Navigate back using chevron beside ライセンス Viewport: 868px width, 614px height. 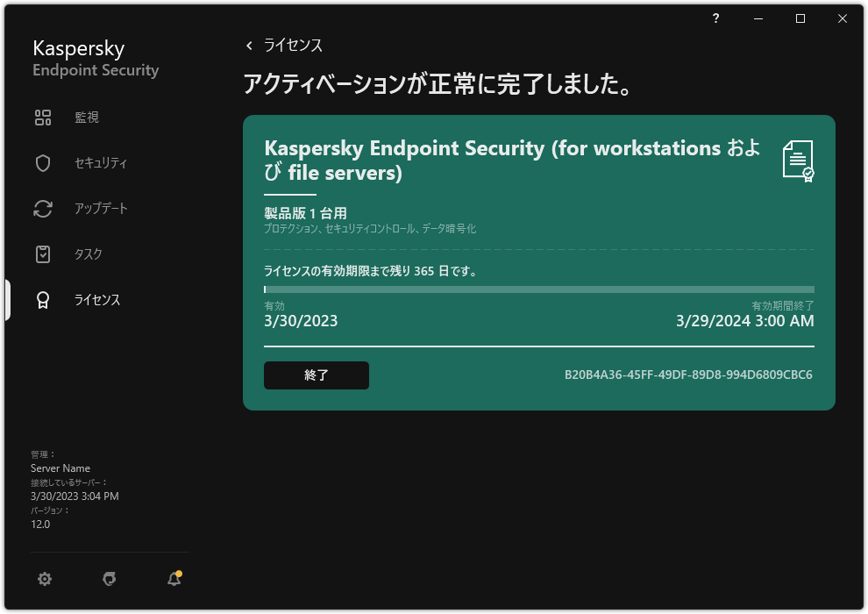tap(248, 45)
